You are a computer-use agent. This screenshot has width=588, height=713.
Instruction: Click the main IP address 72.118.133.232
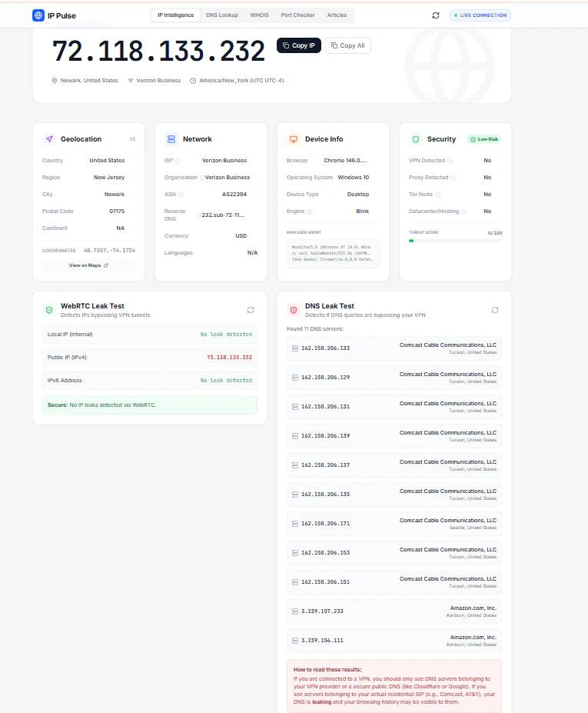click(158, 51)
